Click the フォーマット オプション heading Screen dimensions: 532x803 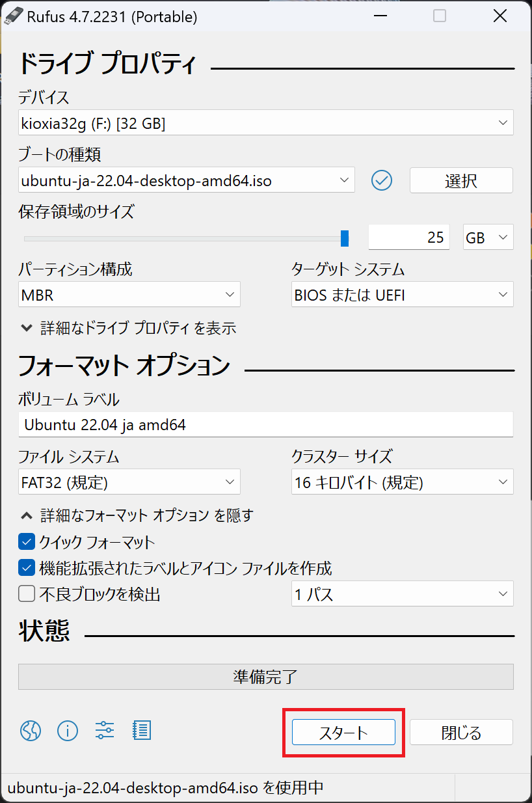[x=124, y=365]
